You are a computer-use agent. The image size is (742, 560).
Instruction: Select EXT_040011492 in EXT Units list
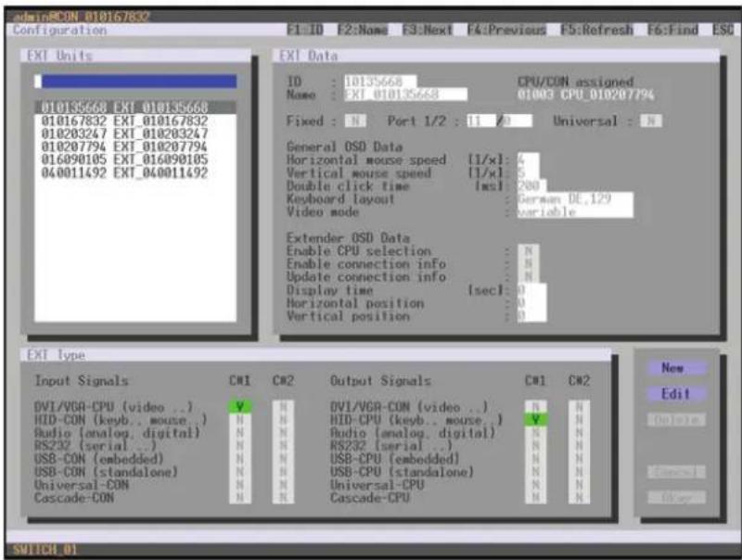pyautogui.click(x=135, y=172)
